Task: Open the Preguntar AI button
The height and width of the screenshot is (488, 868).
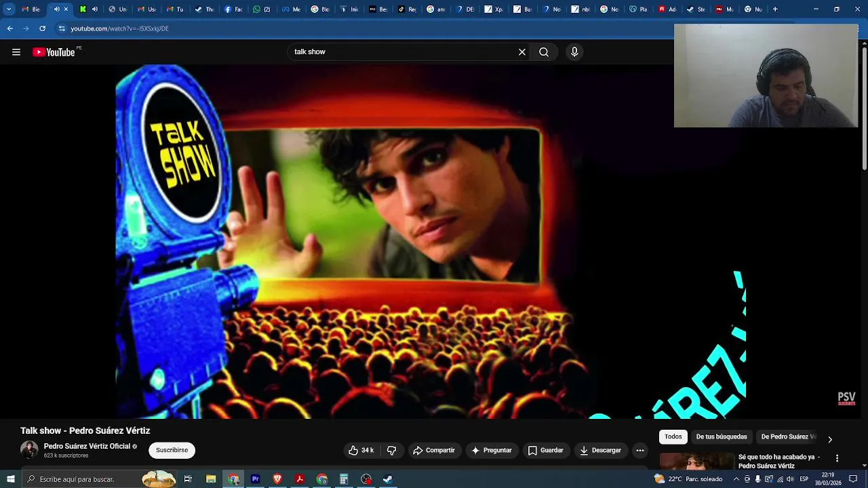Action: (492, 450)
